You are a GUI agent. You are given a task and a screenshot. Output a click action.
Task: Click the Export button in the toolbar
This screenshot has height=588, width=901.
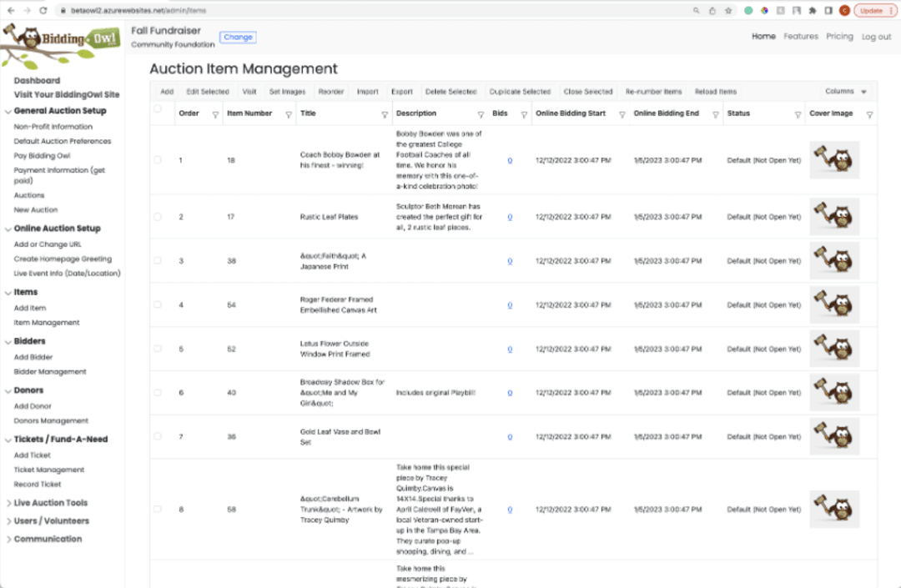(401, 92)
